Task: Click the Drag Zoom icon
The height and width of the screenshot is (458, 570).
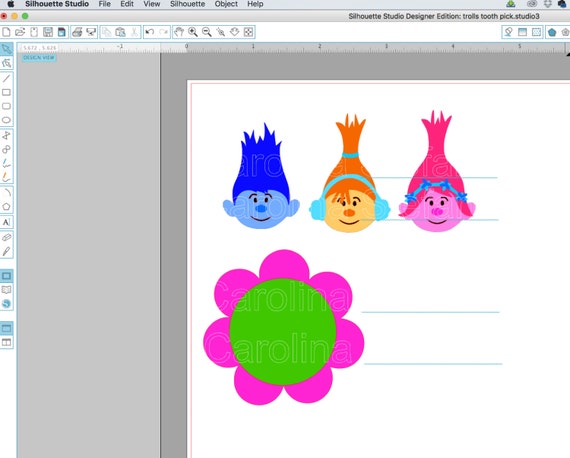Action: [x=234, y=32]
